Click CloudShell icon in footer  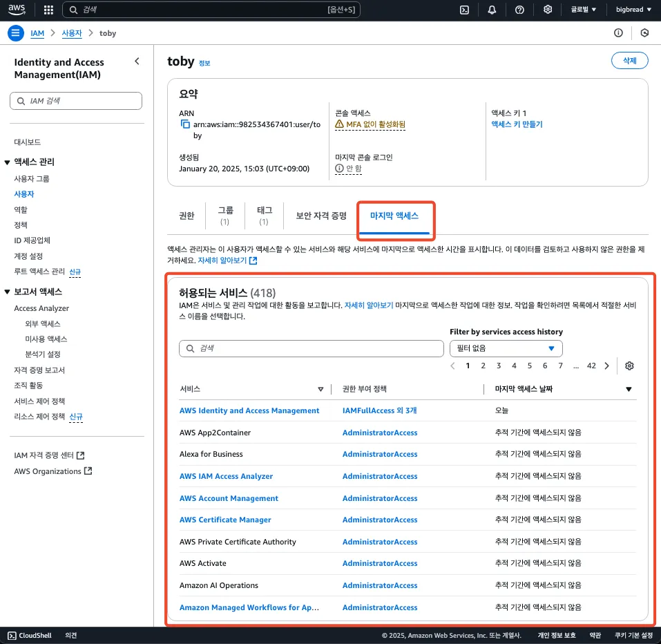[12, 636]
